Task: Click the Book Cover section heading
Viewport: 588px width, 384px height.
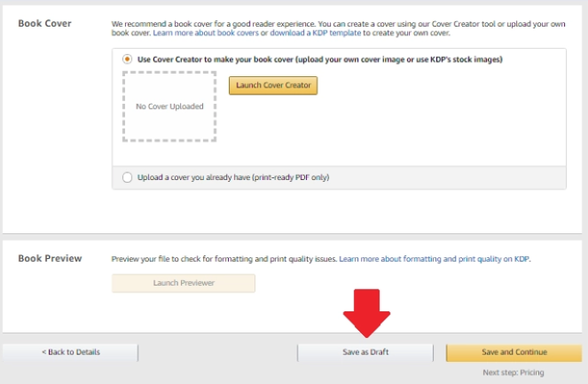Action: pyautogui.click(x=45, y=22)
